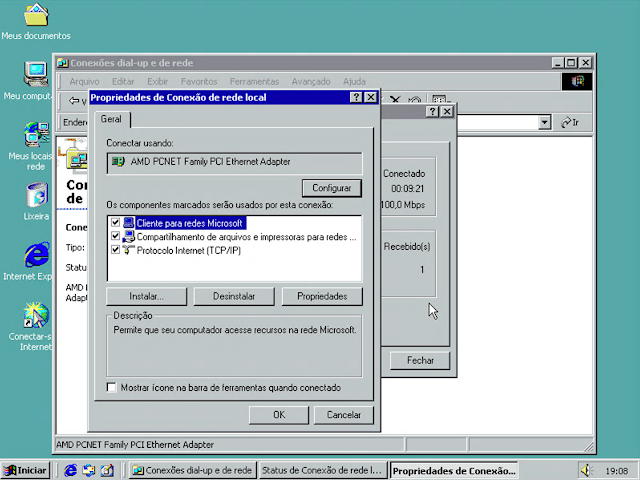Click help question mark in Propriedades dialog
This screenshot has width=640, height=480.
(x=356, y=97)
